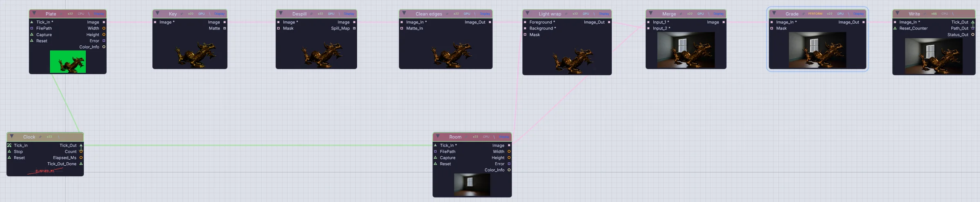Viewport: 980px width, 202px height.
Task: Click Plate node Color_Info output port
Action: coord(104,47)
